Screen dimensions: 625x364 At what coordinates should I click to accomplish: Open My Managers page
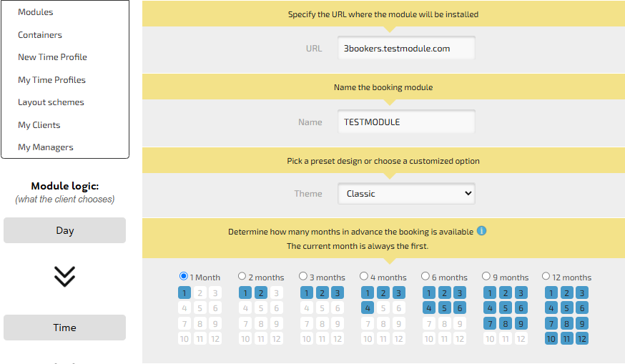pyautogui.click(x=46, y=147)
